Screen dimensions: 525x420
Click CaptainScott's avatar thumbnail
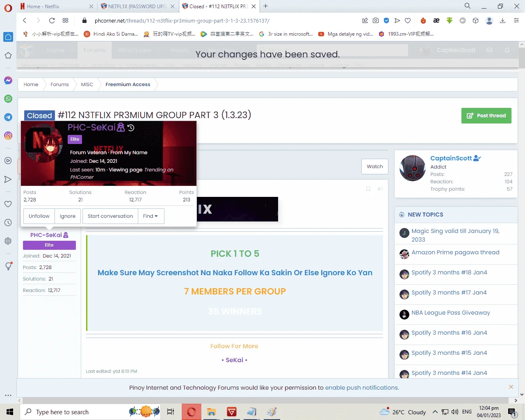click(x=413, y=168)
